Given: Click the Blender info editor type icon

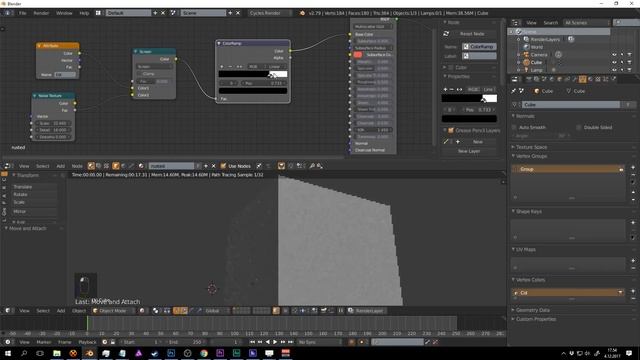Looking at the screenshot, I should pyautogui.click(x=7, y=13).
